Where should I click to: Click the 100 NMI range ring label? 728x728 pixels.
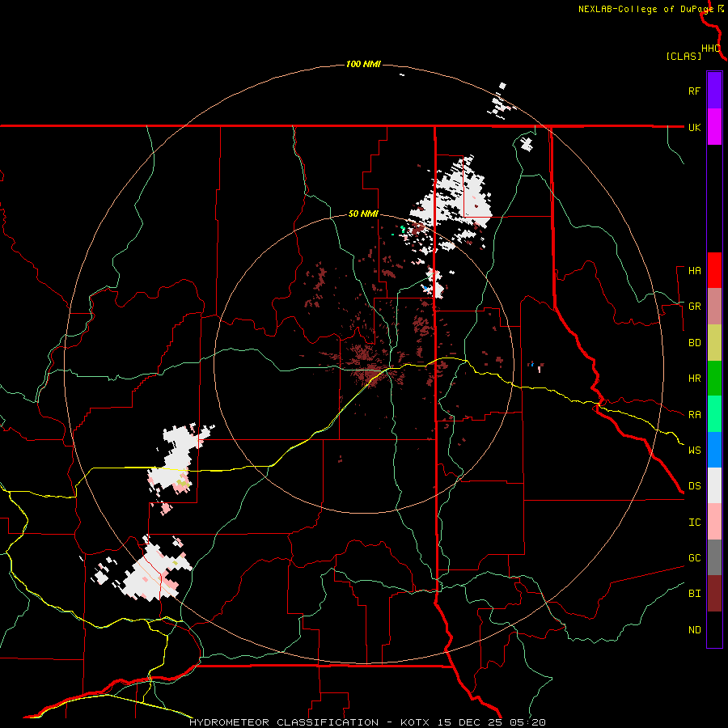[363, 64]
